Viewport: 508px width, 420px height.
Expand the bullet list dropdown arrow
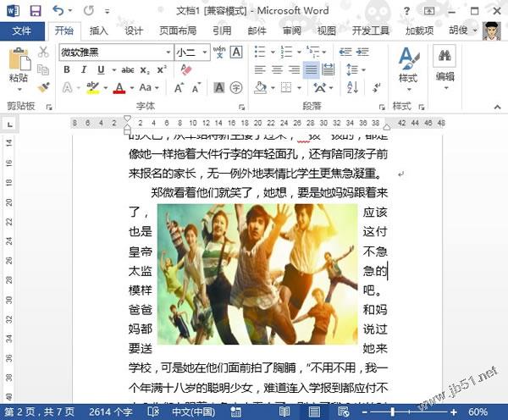[273, 52]
